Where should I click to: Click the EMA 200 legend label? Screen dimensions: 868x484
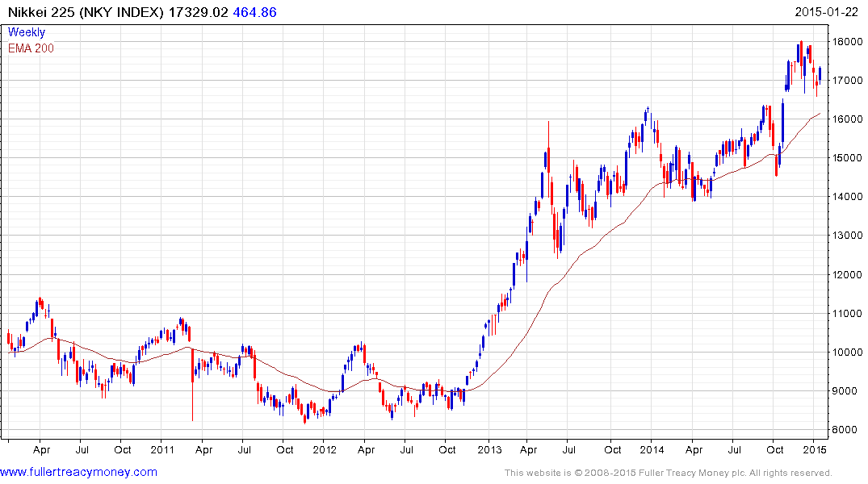point(31,48)
